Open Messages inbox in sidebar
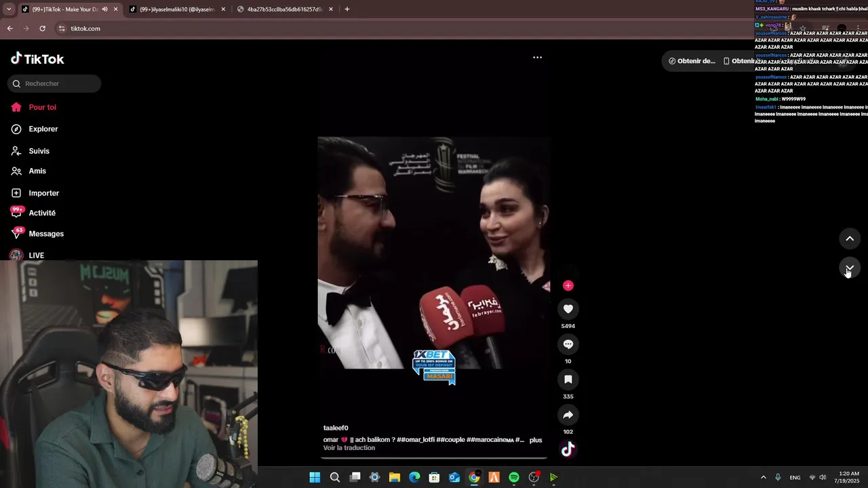Image resolution: width=868 pixels, height=488 pixels. tap(46, 234)
